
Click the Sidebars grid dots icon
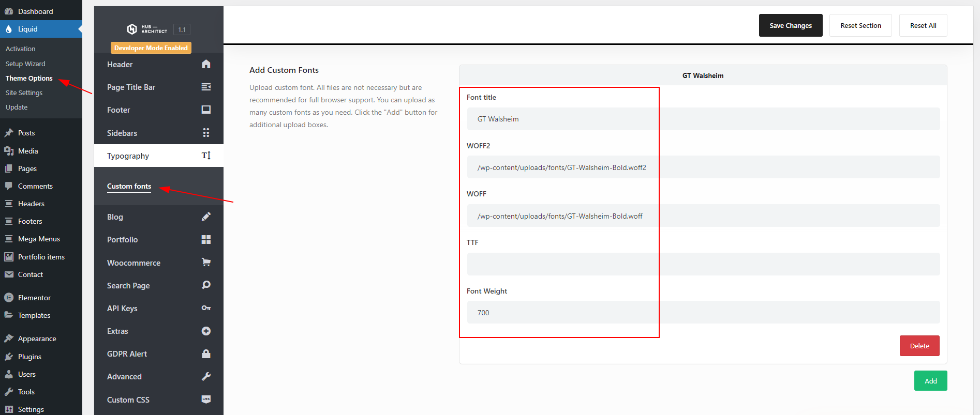(206, 133)
